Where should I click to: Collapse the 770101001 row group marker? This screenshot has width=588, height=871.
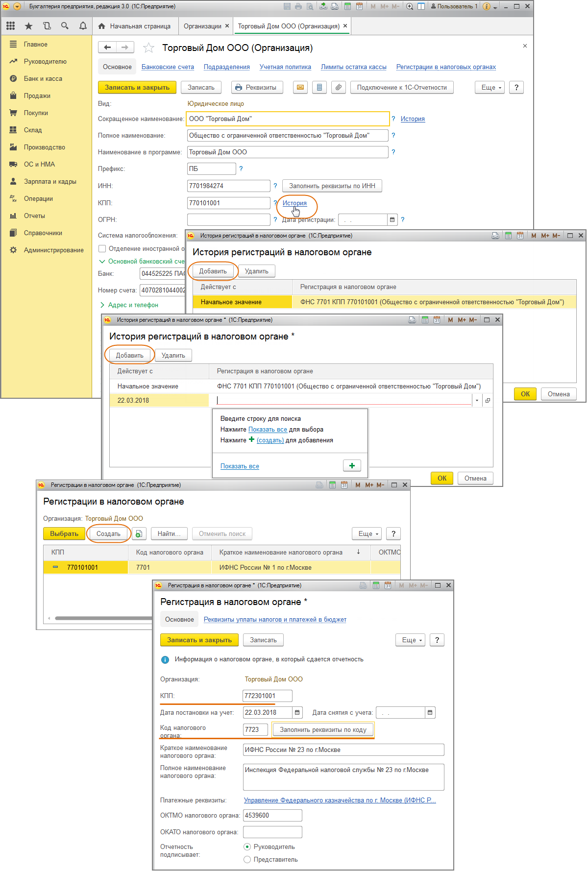click(x=55, y=567)
